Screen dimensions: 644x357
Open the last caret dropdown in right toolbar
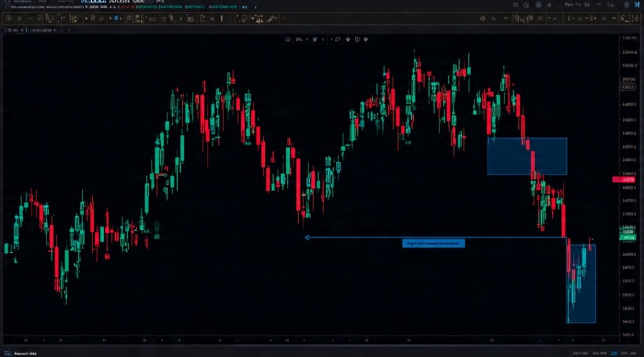[614, 18]
